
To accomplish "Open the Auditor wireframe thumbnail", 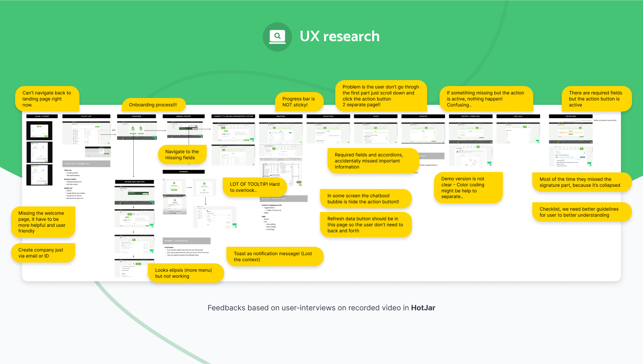I will point(423,133).
